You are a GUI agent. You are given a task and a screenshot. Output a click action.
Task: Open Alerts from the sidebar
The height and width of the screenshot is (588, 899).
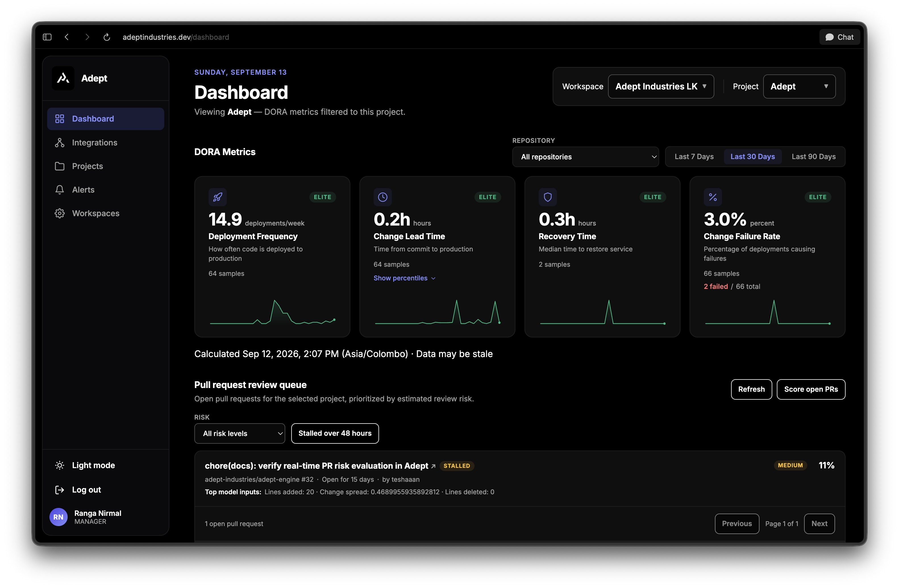(105, 189)
